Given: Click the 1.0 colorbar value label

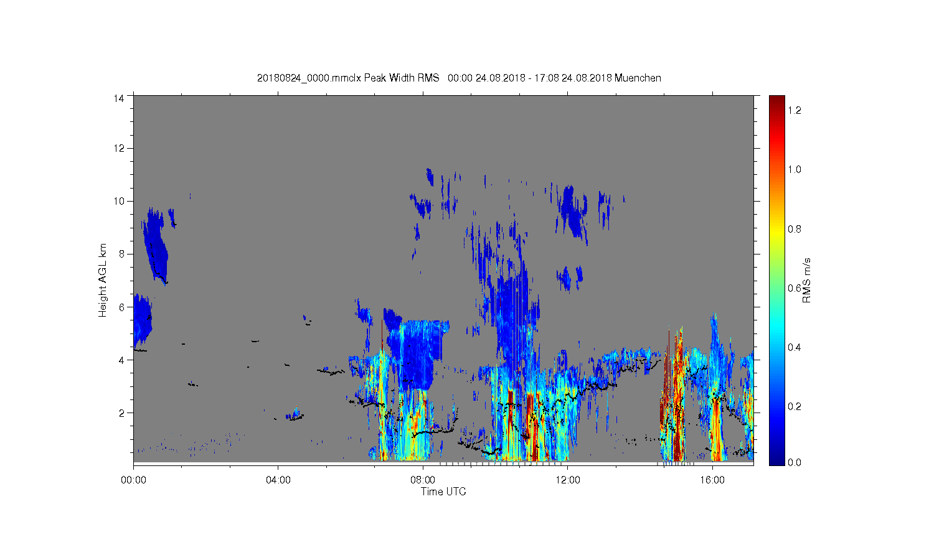Looking at the screenshot, I should [x=794, y=169].
